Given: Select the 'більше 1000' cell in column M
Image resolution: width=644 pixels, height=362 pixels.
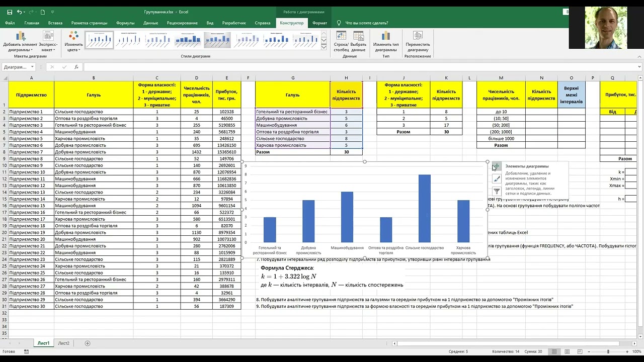Looking at the screenshot, I should point(501,138).
